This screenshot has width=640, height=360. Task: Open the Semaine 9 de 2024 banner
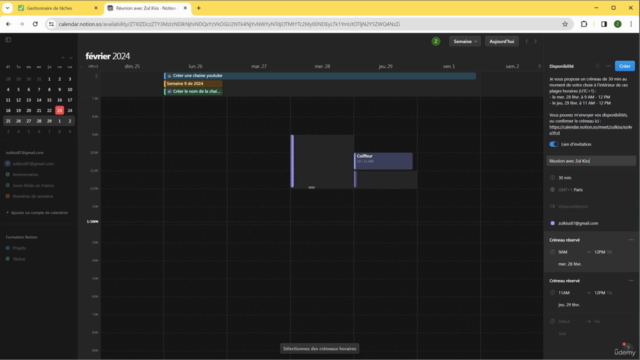[x=193, y=83]
